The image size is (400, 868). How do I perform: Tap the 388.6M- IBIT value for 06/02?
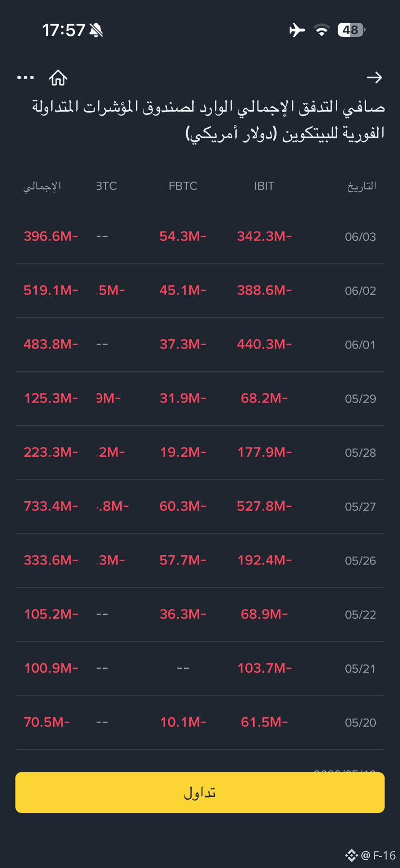(x=264, y=290)
